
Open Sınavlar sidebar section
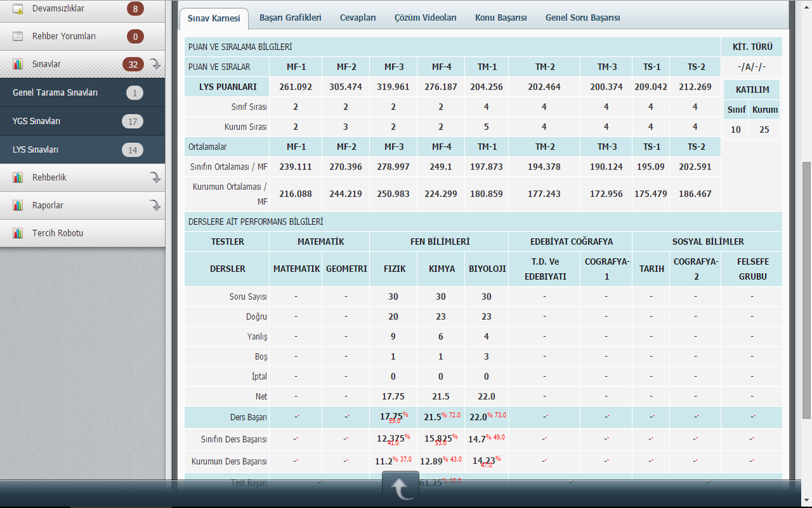point(82,64)
